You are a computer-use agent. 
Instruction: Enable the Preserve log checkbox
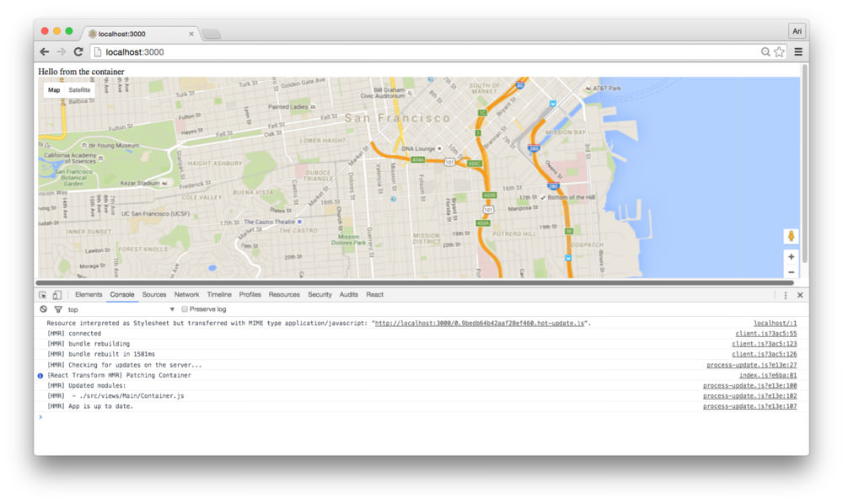pyautogui.click(x=185, y=309)
